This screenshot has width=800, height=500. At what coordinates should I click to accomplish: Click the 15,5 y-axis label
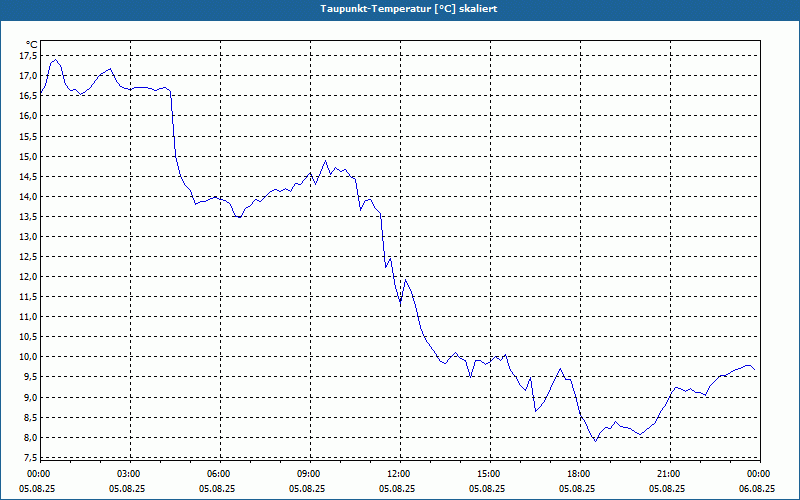pos(28,136)
